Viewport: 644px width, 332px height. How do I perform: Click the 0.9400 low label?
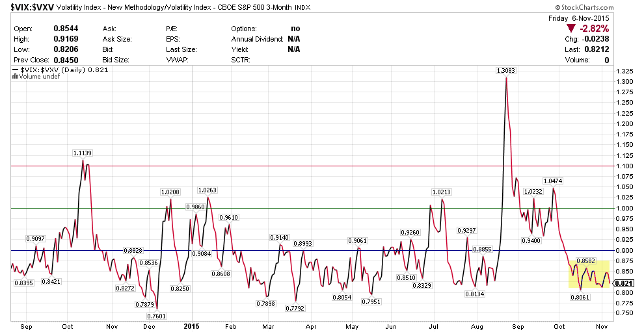(x=531, y=241)
